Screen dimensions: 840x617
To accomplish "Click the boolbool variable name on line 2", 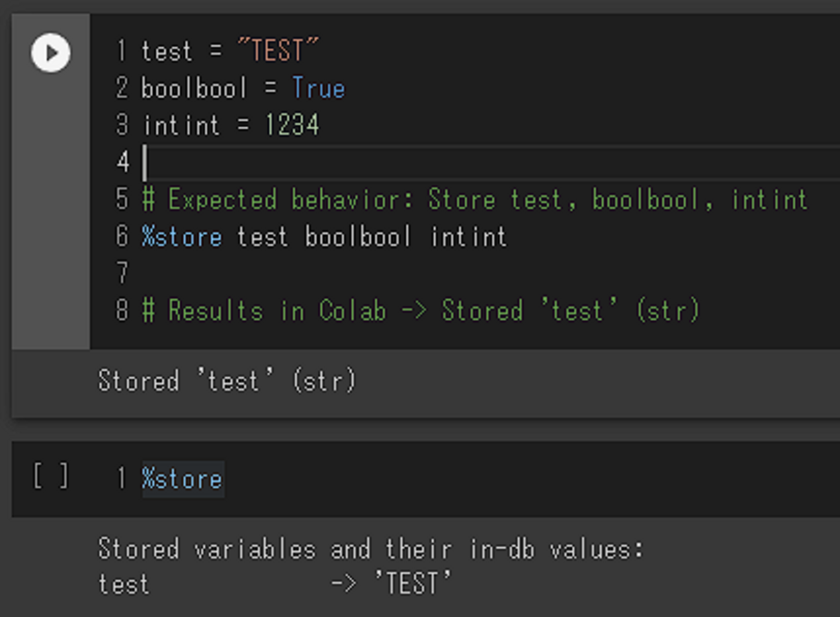I will 194,88.
